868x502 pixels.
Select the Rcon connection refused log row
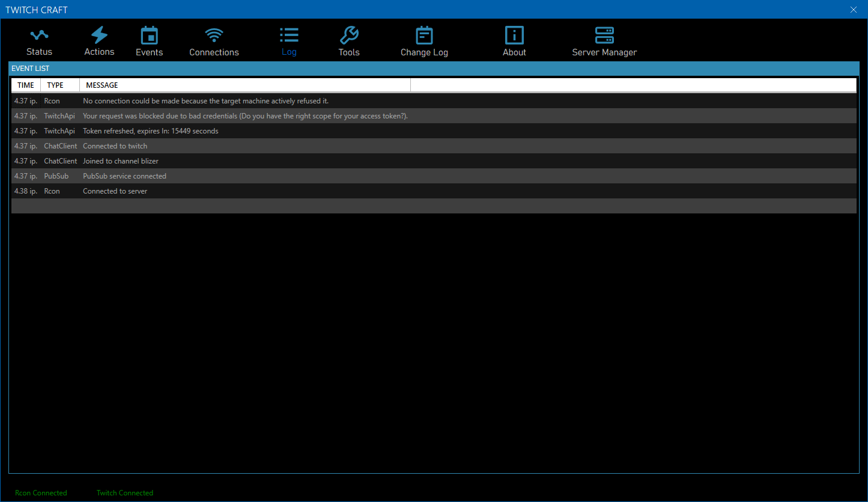[205, 101]
